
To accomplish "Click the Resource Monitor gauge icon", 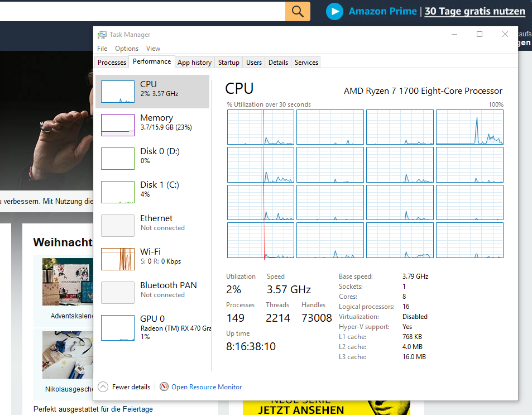I will [x=164, y=387].
